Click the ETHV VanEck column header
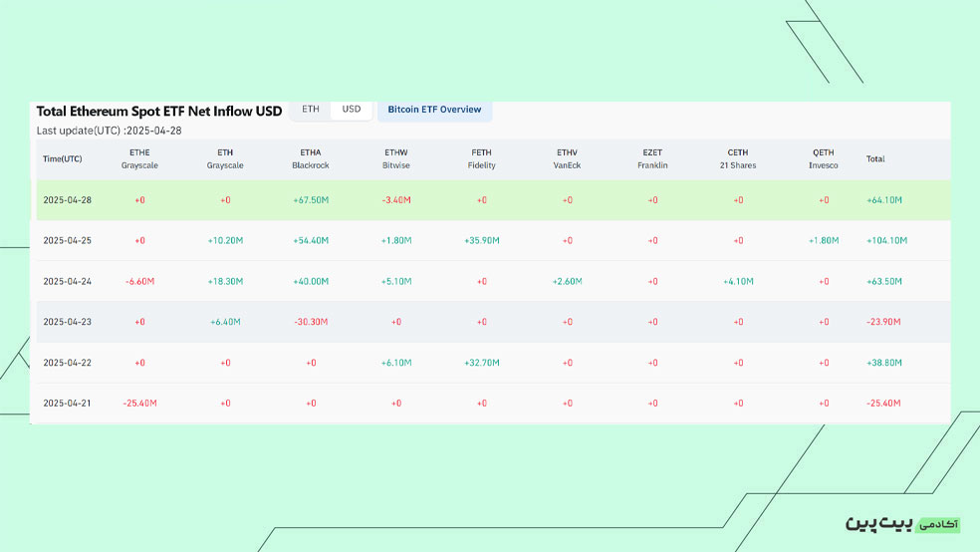This screenshot has width=980, height=552. [x=567, y=158]
